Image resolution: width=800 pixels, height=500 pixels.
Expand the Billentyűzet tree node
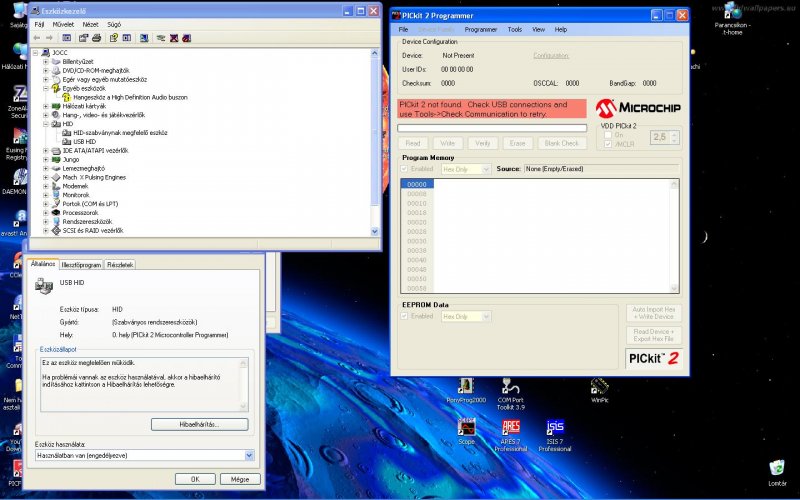[46, 62]
